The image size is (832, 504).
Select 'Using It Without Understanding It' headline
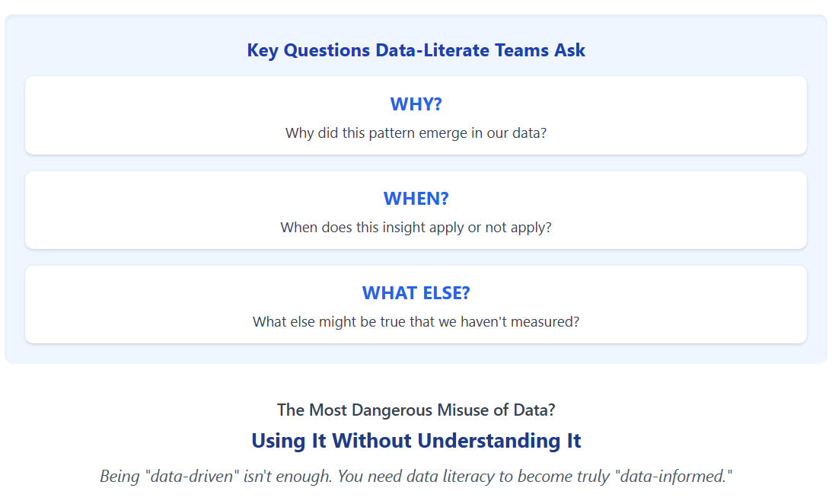pos(416,441)
